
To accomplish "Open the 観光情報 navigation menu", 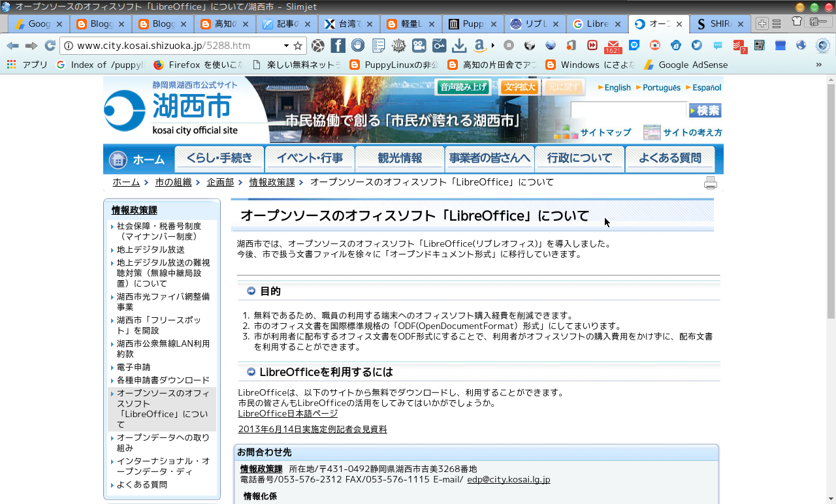I will point(400,159).
